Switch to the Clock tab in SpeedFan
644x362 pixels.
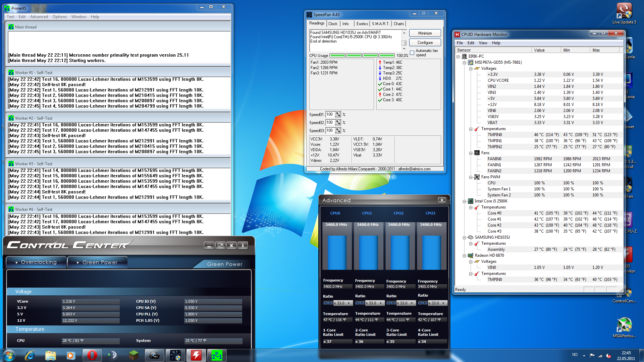click(x=333, y=24)
